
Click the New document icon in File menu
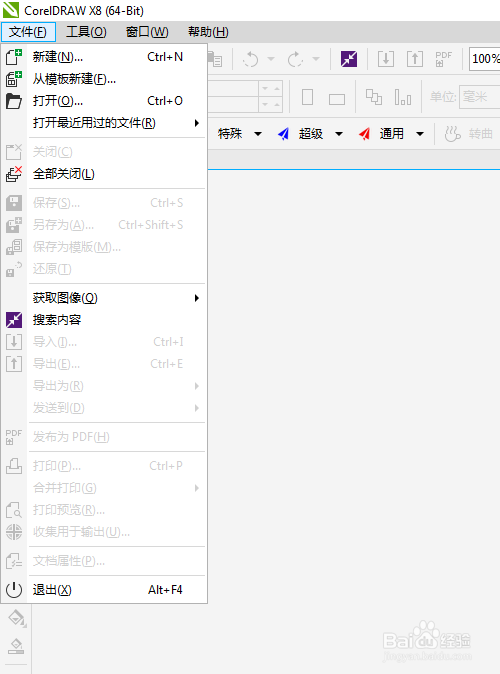point(14,57)
